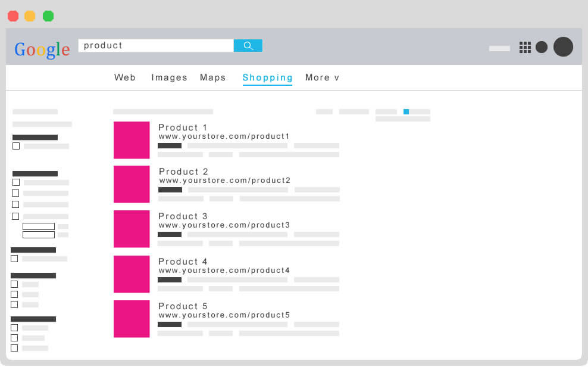
Task: Click URL www.yourstore.com/product5
Action: (x=224, y=315)
